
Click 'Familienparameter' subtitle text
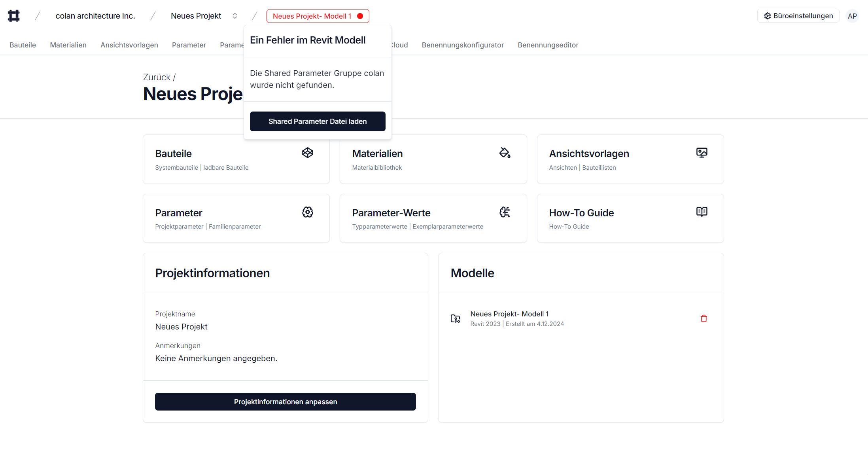(x=235, y=227)
